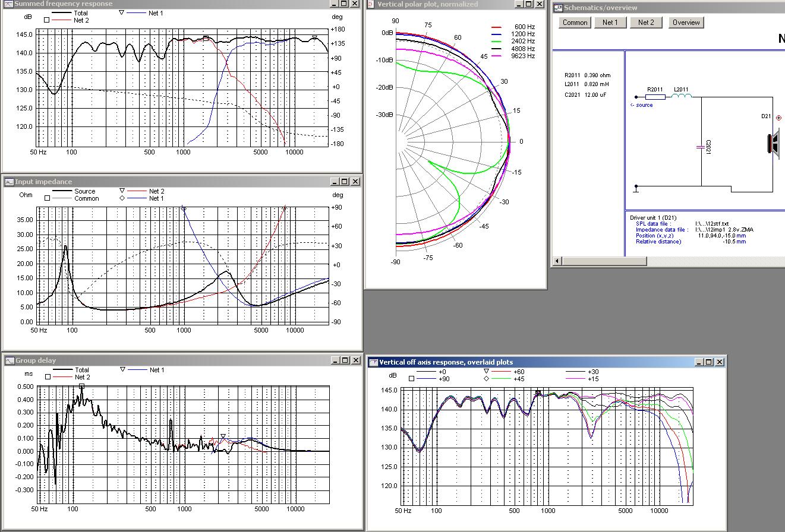Viewport: 785px width, 532px height.
Task: Click the diamond curve marker at 1000 Hz in Input impedance
Action: (184, 209)
